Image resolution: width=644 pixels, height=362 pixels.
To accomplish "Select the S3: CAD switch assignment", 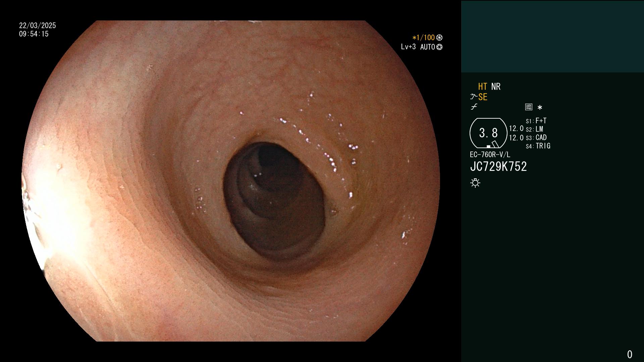I will 536,137.
